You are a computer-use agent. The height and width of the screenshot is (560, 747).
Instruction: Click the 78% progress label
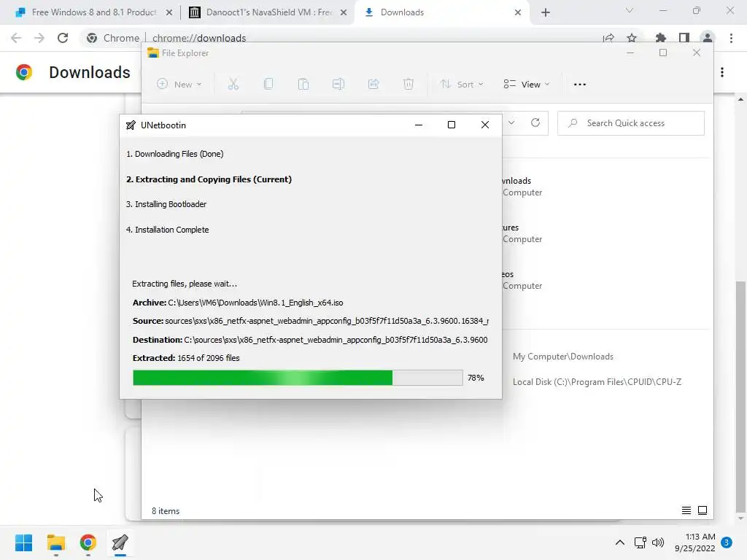point(476,378)
